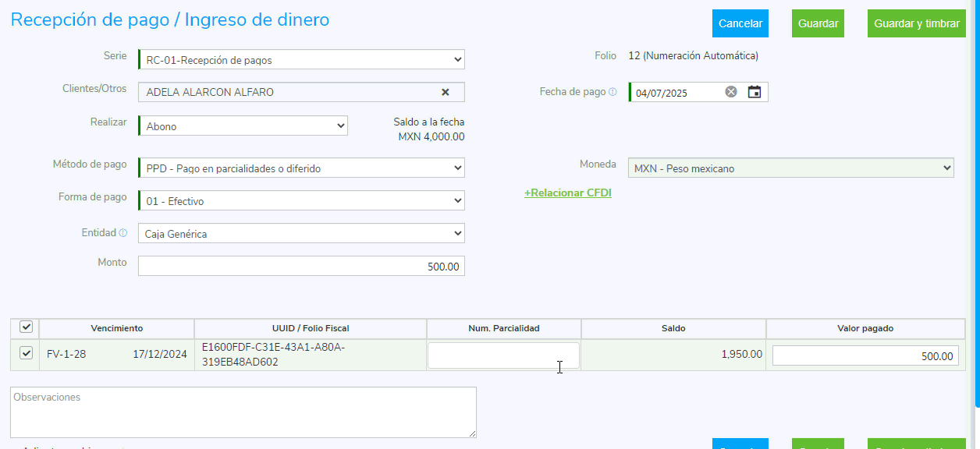Expand the Entidad Caja Genérica dropdown

click(301, 234)
